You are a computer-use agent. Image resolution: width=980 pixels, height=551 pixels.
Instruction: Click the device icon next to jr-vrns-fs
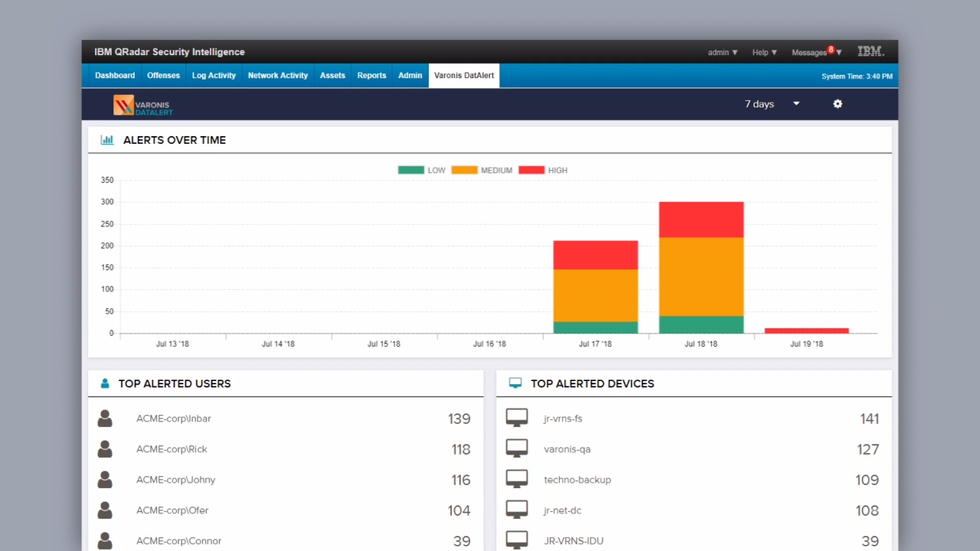click(x=517, y=417)
